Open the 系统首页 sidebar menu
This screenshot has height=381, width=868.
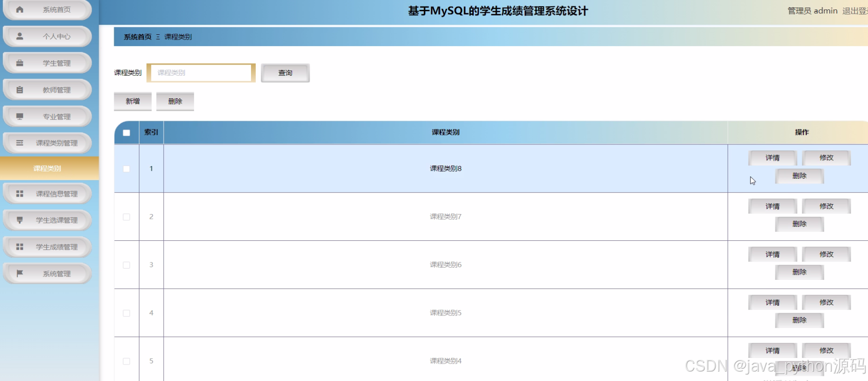[x=47, y=9]
